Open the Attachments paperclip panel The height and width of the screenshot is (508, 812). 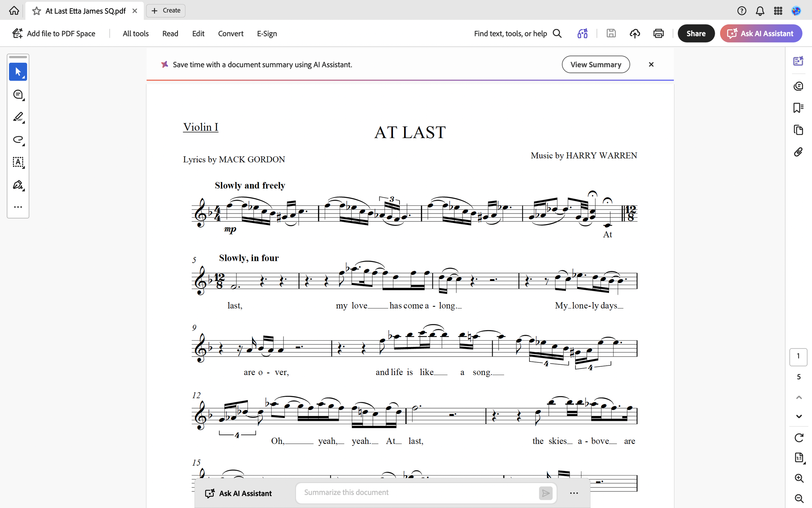[x=798, y=152]
